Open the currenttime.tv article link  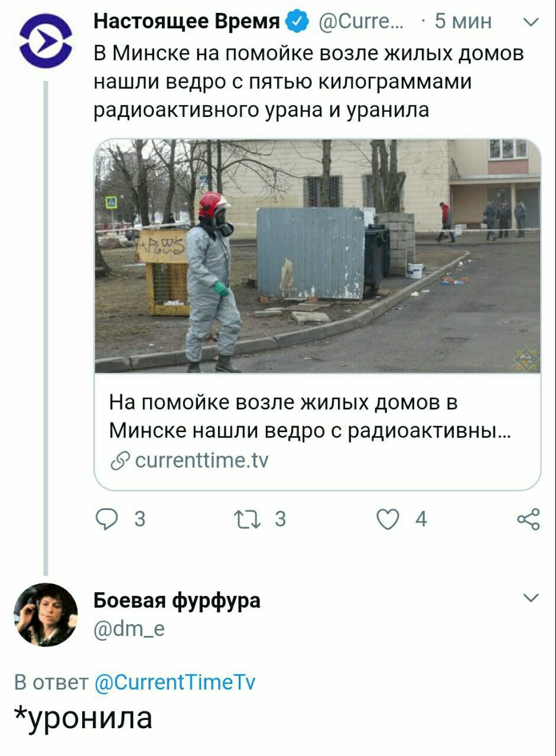point(201,460)
